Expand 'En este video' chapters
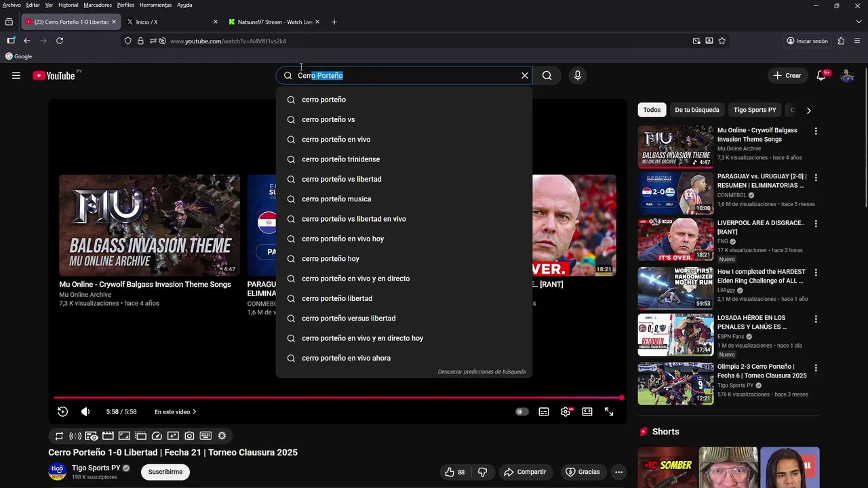 coord(175,411)
